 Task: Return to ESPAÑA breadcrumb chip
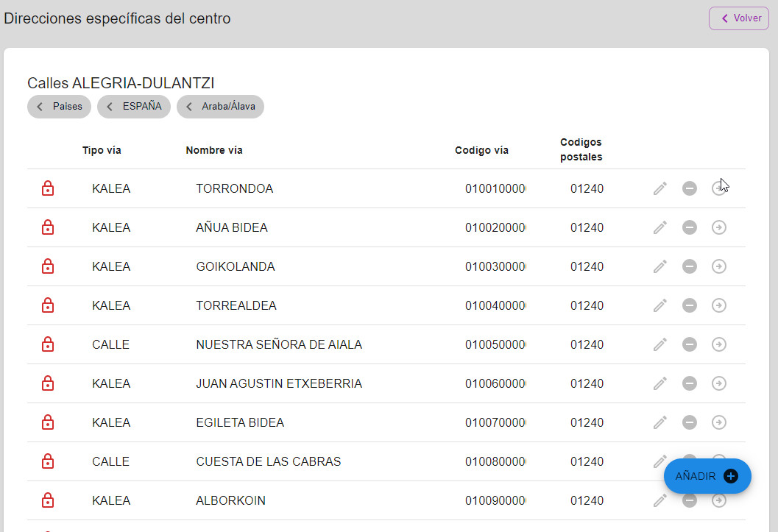tap(134, 107)
